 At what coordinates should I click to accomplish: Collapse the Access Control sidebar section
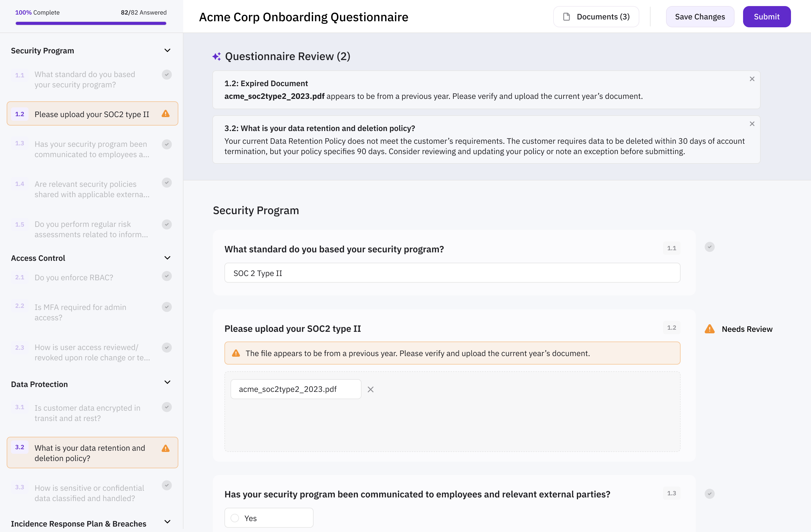[167, 258]
